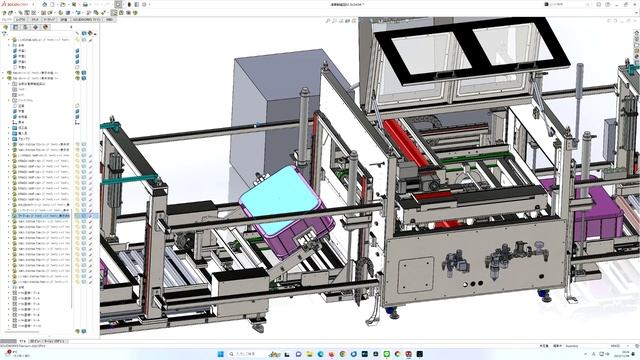Click the tree filter funnel icon
This screenshot has width=640, height=360.
(x=4, y=34)
